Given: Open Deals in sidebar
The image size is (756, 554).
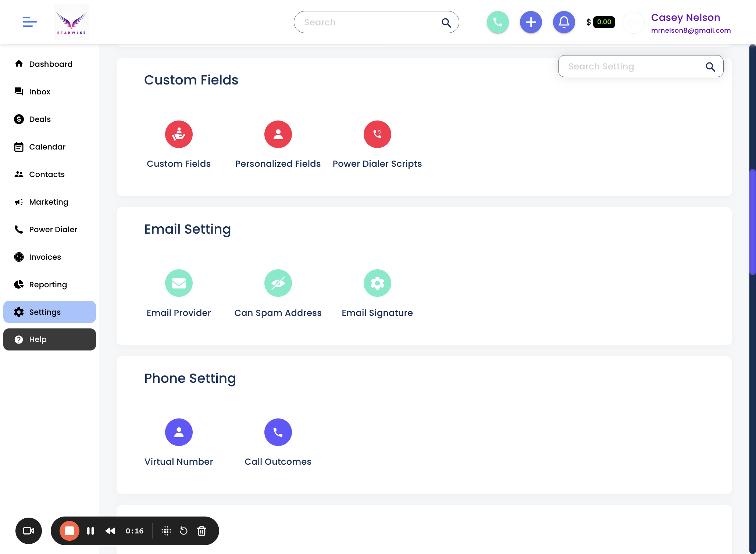Looking at the screenshot, I should pyautogui.click(x=50, y=119).
